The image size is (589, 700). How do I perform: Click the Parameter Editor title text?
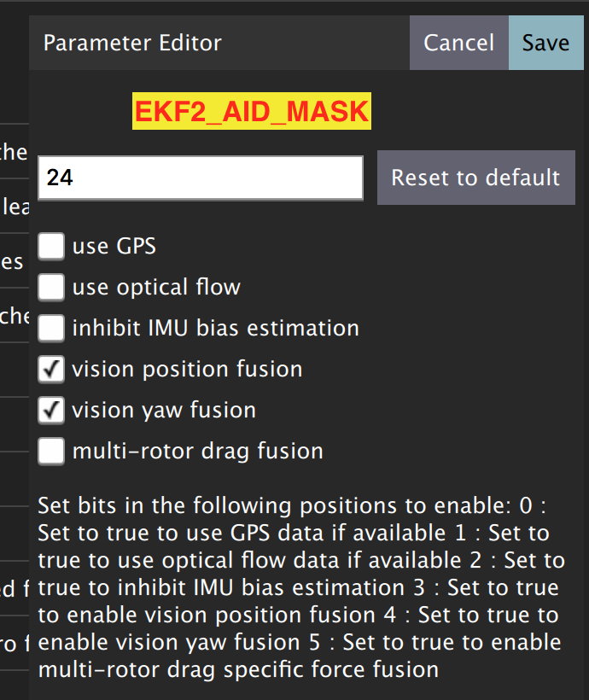coord(132,44)
